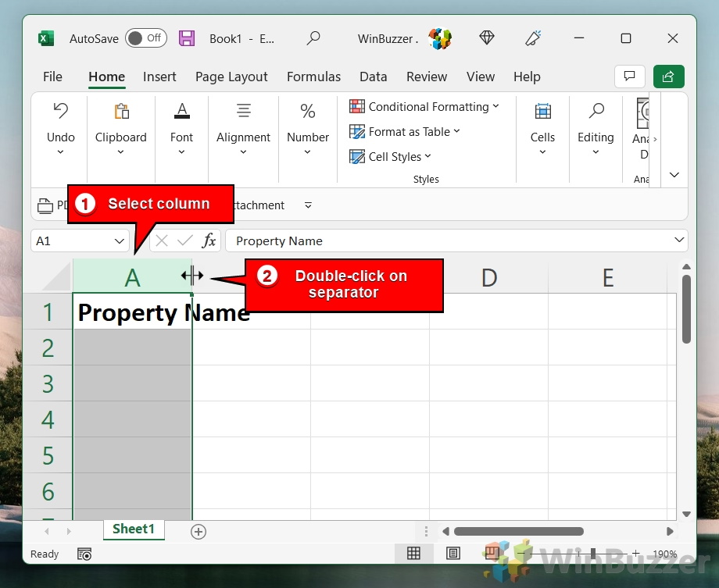Open the diamond premium icon
Image resolution: width=719 pixels, height=588 pixels.
tap(487, 37)
